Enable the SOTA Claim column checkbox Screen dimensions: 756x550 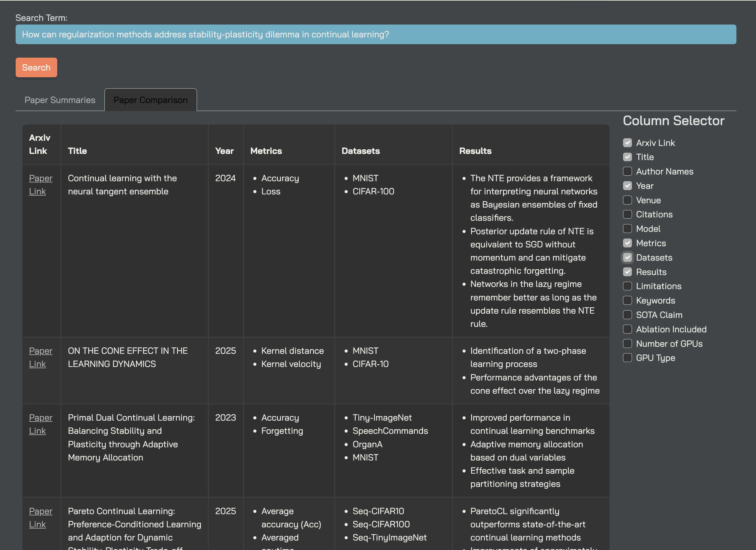[627, 315]
